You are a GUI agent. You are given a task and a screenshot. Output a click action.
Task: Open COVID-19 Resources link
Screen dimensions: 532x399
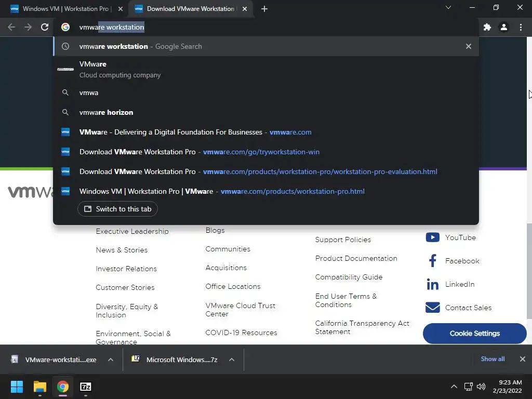click(241, 332)
